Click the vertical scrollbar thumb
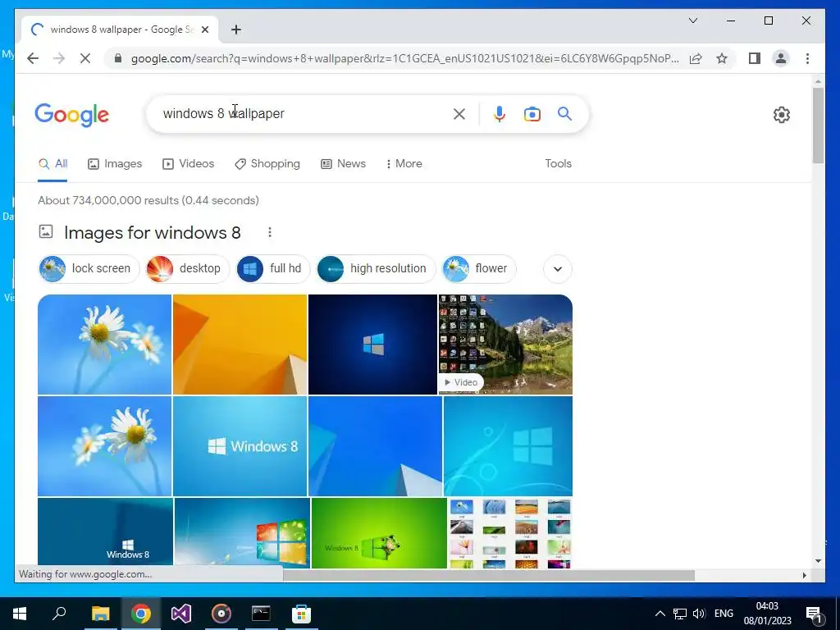 pyautogui.click(x=818, y=126)
